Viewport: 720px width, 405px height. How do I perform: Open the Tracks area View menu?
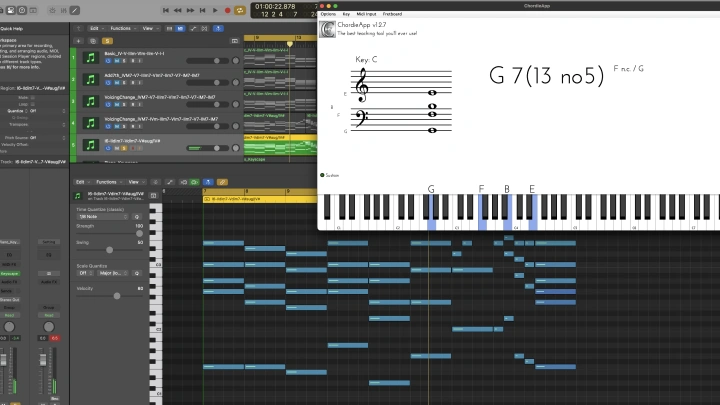pyautogui.click(x=149, y=28)
